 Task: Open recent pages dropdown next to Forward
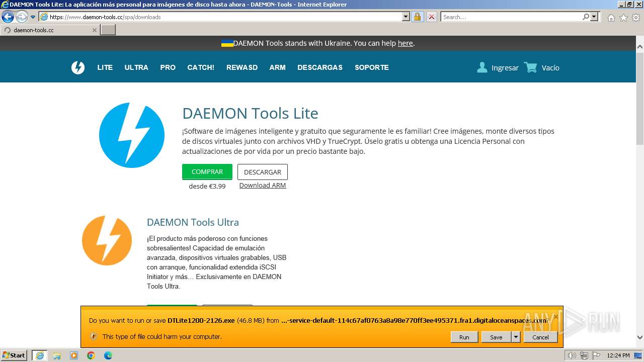pos(33,17)
